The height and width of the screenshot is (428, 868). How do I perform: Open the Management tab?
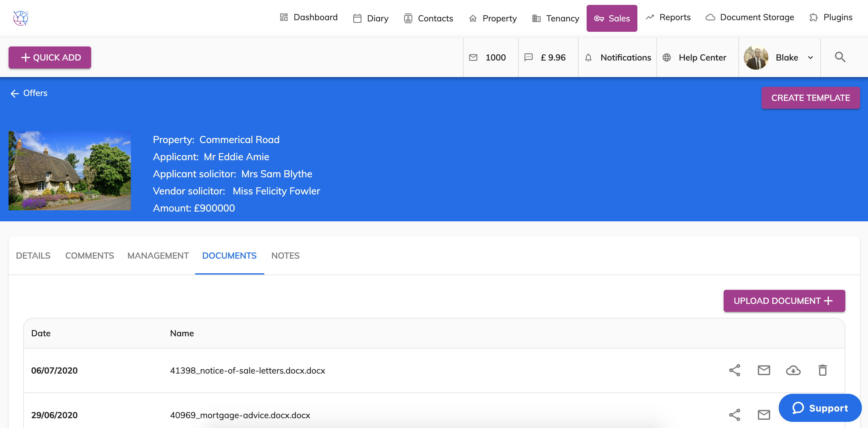pos(158,256)
